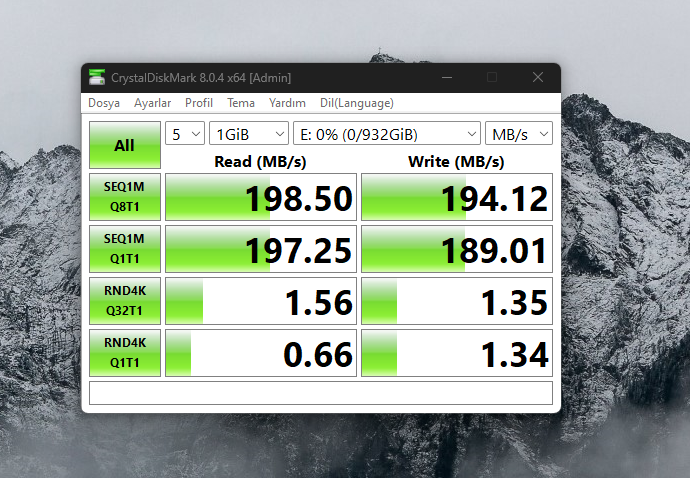
Task: Open the Dil(Language) menu
Action: 356,103
